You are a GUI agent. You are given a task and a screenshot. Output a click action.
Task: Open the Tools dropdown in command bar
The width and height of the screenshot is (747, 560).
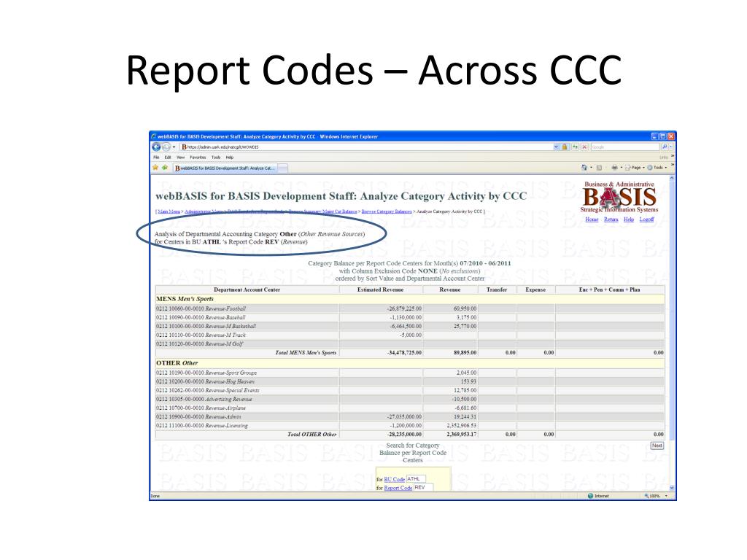pyautogui.click(x=657, y=168)
